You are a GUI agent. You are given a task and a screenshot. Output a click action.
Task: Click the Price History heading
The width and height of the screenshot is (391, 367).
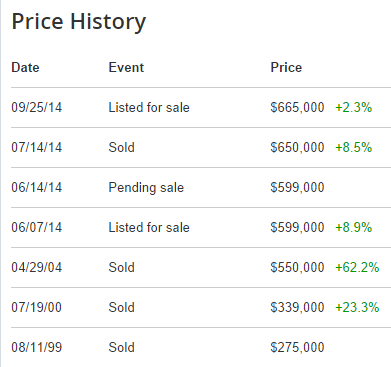[79, 22]
